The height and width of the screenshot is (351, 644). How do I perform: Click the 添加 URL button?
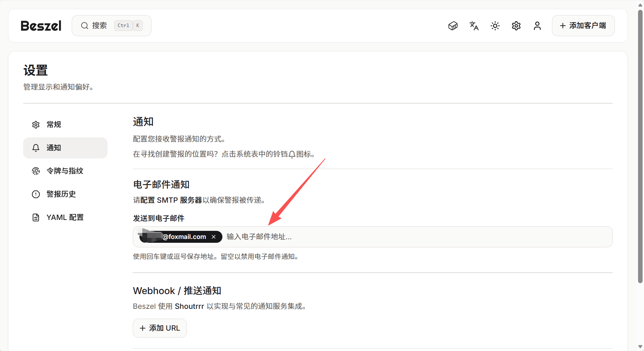click(x=160, y=328)
